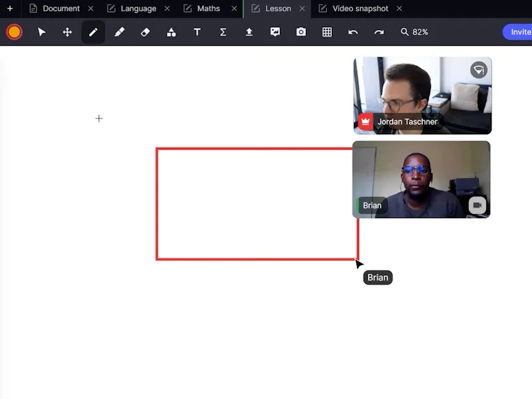This screenshot has height=399, width=532.
Task: Close the Language tab
Action: [167, 9]
